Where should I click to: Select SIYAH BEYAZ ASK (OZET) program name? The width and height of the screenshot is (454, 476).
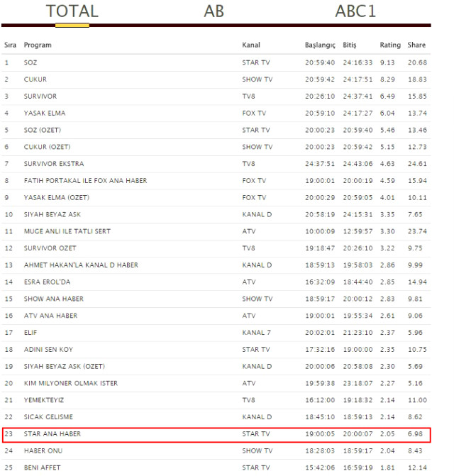pos(65,367)
